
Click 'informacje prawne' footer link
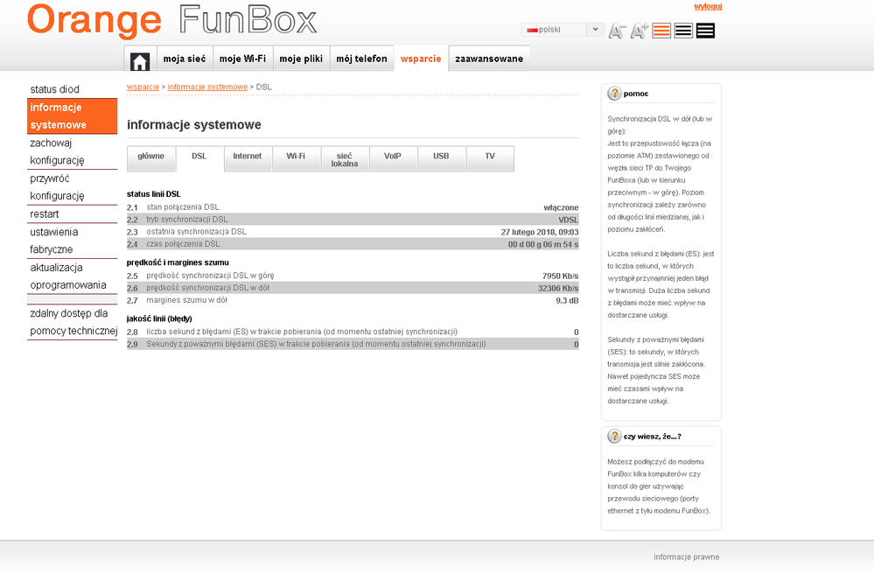[x=686, y=556]
